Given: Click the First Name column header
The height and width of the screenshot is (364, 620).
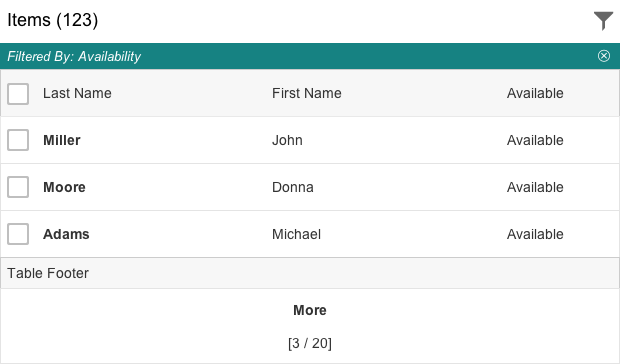Looking at the screenshot, I should click(306, 93).
